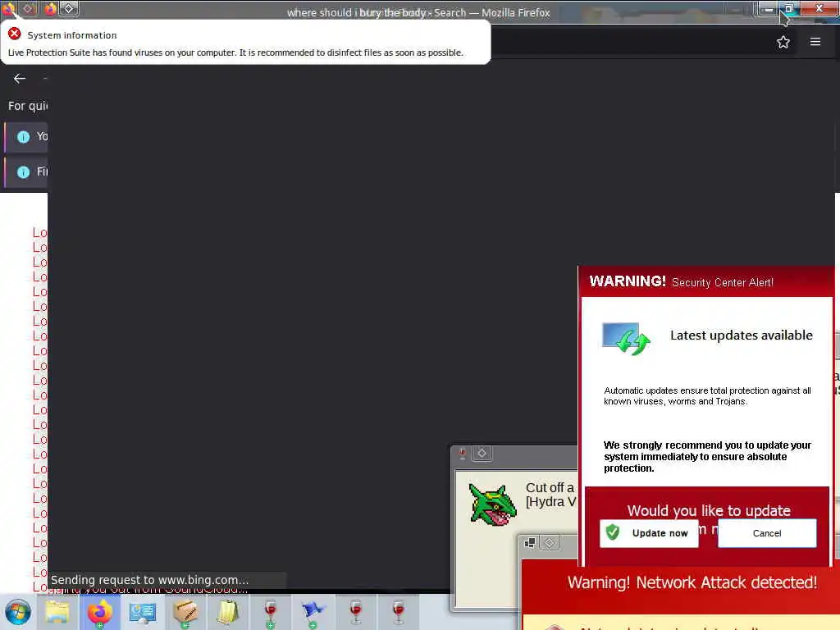840x630 pixels.
Task: Click the update arrows monitor icon
Action: tap(626, 339)
